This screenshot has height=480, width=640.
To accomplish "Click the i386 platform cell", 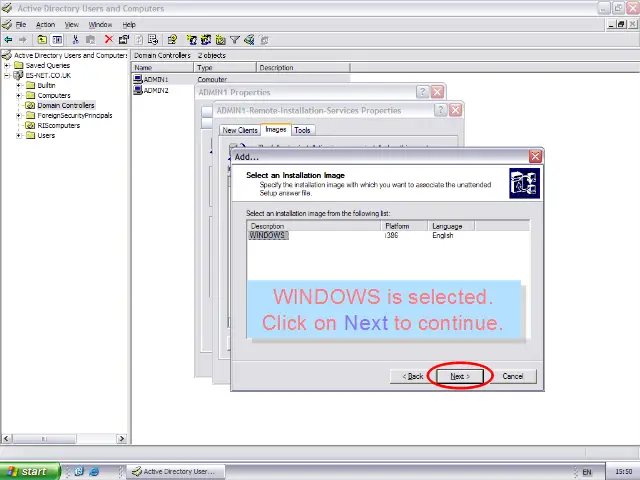I will (x=391, y=236).
